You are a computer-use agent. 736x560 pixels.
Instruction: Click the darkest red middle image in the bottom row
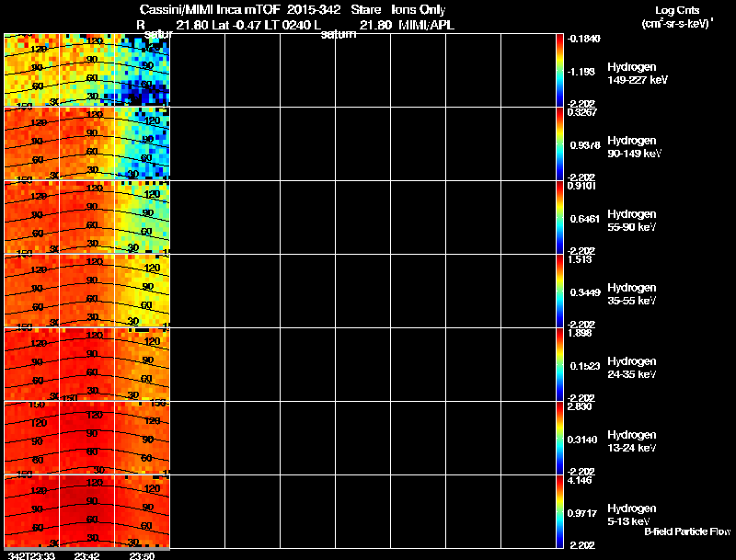click(87, 510)
